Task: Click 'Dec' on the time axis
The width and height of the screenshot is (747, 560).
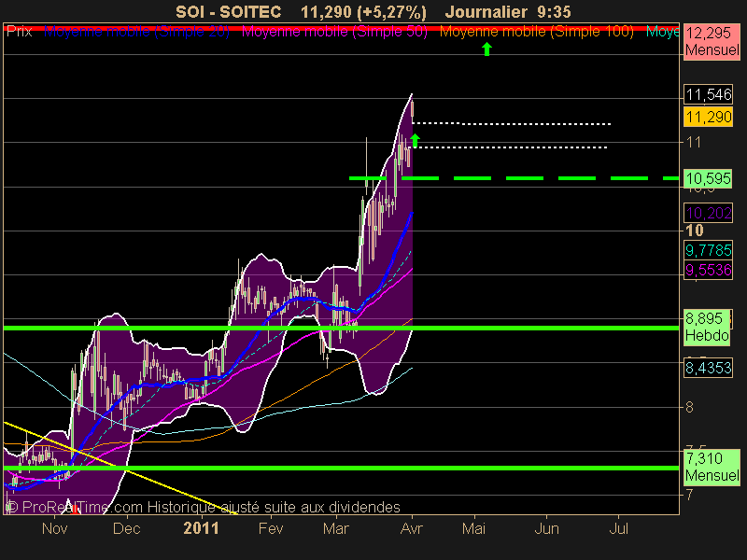Action: coord(127,528)
